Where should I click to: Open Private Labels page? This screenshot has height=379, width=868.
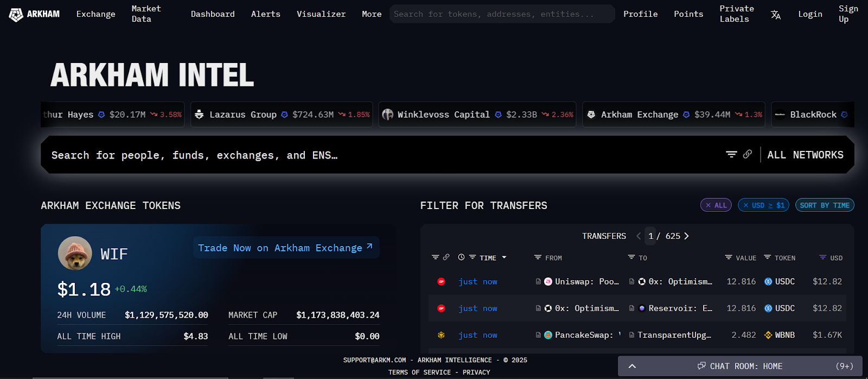[x=737, y=14]
